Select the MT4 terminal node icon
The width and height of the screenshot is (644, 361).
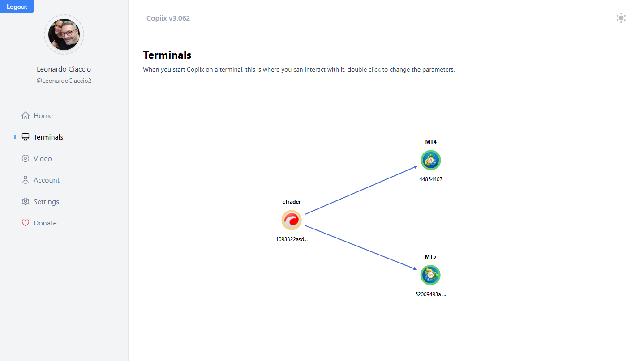pos(431,160)
